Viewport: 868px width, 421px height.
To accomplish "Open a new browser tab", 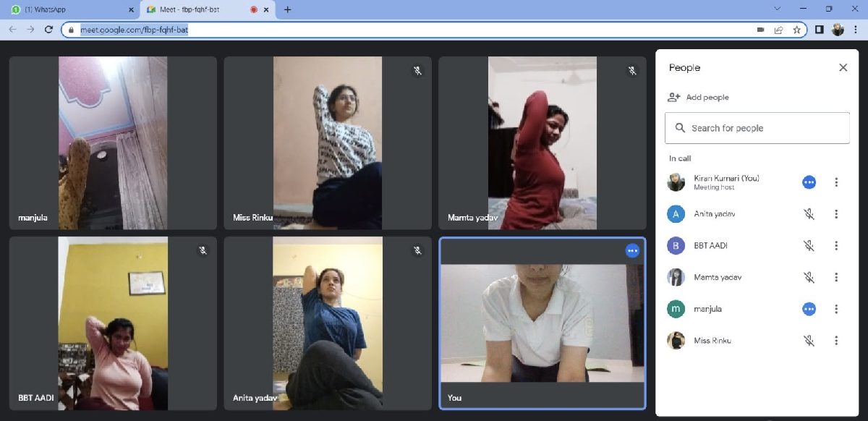I will [288, 9].
